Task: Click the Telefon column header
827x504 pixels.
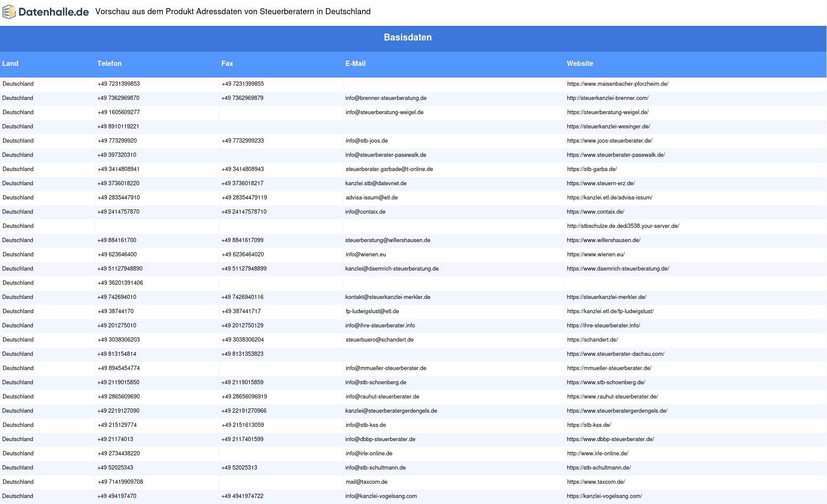Action: [x=109, y=64]
